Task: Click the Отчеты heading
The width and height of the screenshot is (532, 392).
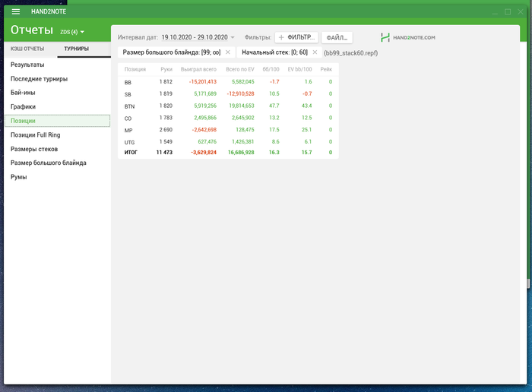Action: click(32, 30)
